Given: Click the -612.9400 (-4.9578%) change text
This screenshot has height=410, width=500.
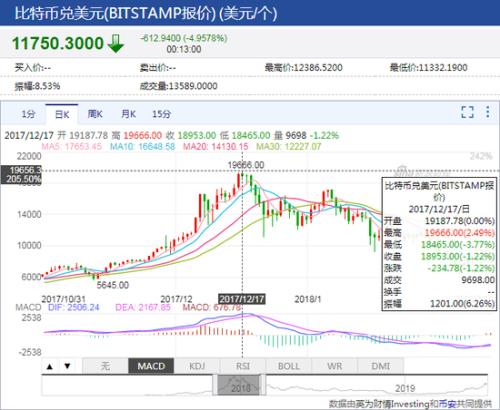Looking at the screenshot, I should click(x=184, y=38).
